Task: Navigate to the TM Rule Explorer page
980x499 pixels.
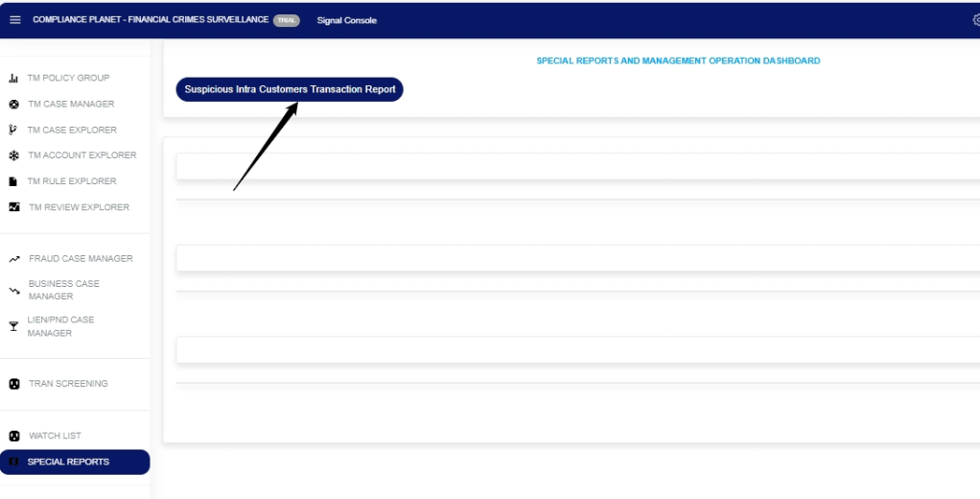Action: (x=72, y=181)
